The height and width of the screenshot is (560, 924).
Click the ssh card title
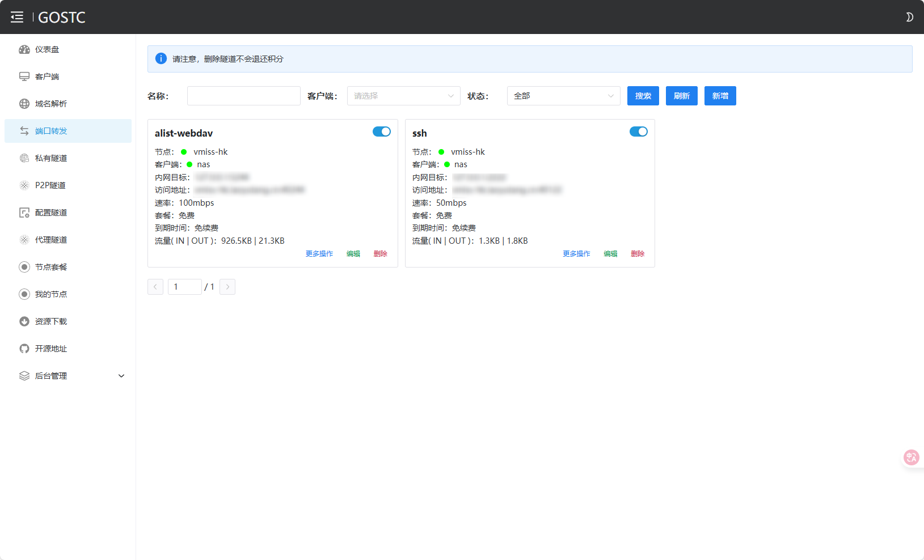pos(420,133)
